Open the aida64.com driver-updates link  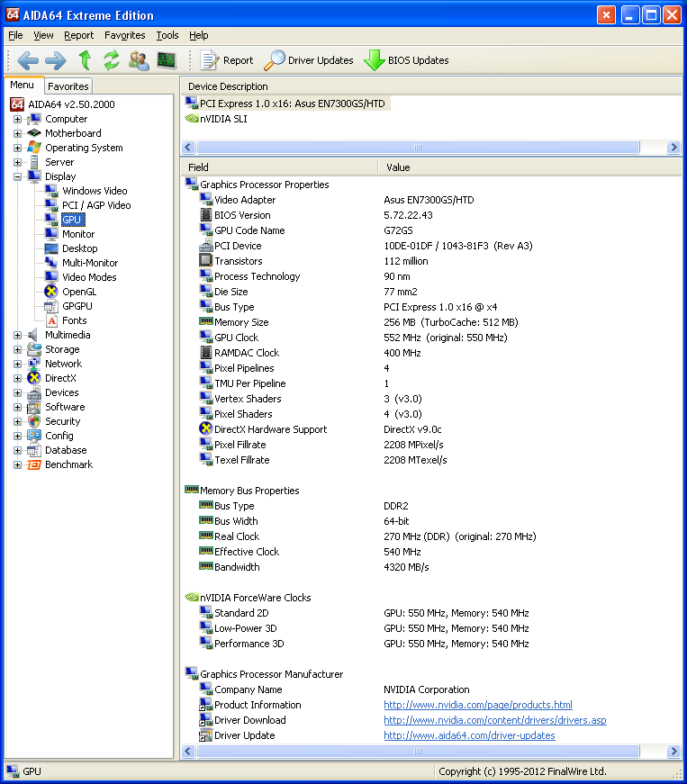[469, 735]
